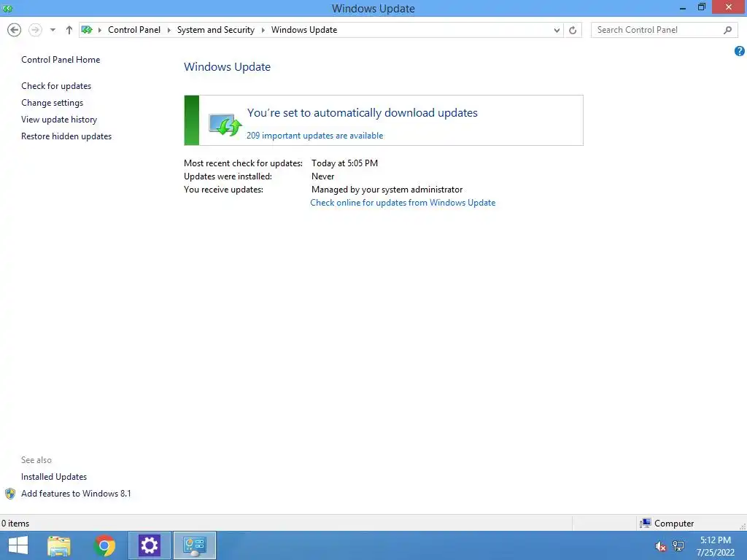Image resolution: width=747 pixels, height=560 pixels.
Task: Open 209 important updates are available
Action: [314, 135]
